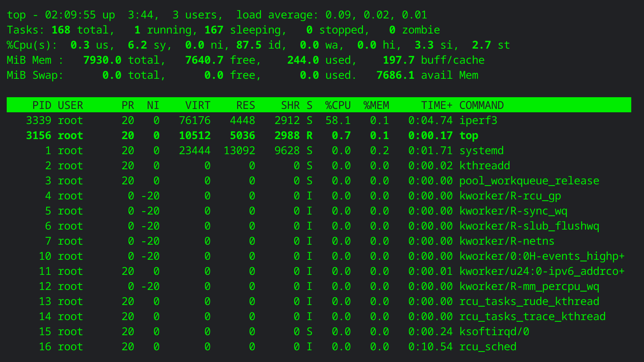Click kworker/0:0H-events_highp+ process name
The image size is (644, 362).
pos(542,256)
